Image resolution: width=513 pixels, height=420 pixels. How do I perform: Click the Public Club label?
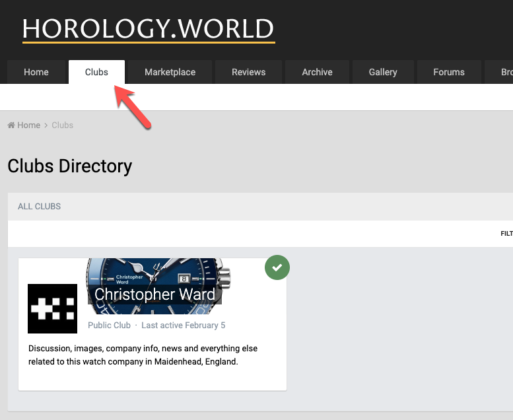coord(110,325)
